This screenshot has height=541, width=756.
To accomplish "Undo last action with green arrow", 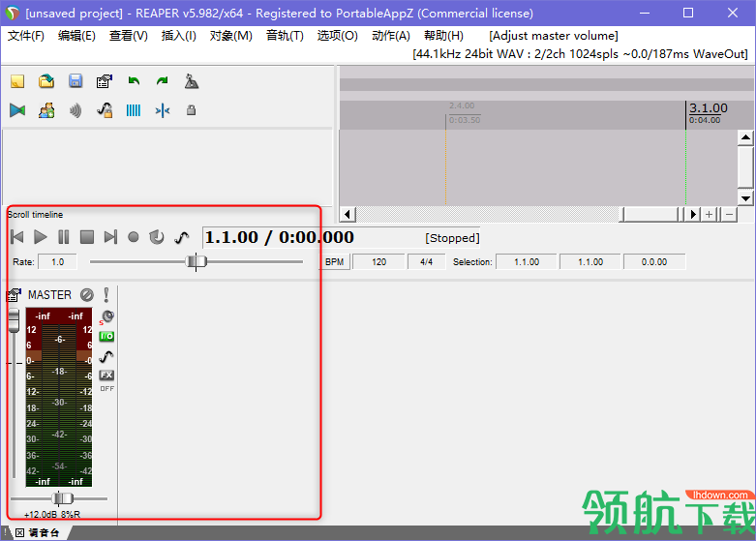I will click(134, 81).
